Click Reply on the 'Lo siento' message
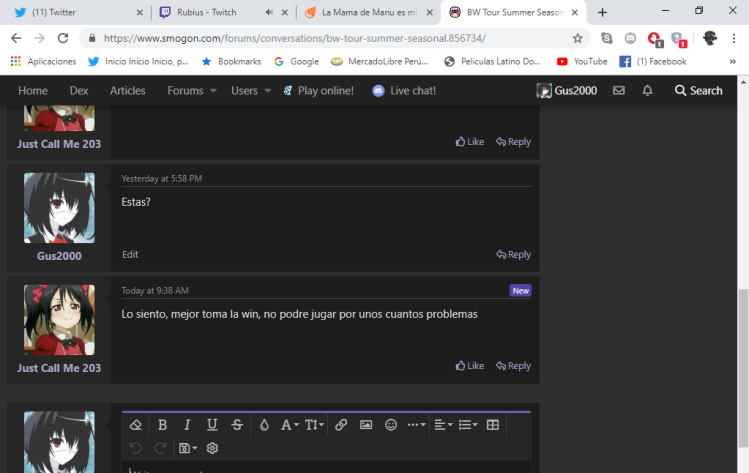Viewport: 749px width, 473px height. pyautogui.click(x=514, y=366)
